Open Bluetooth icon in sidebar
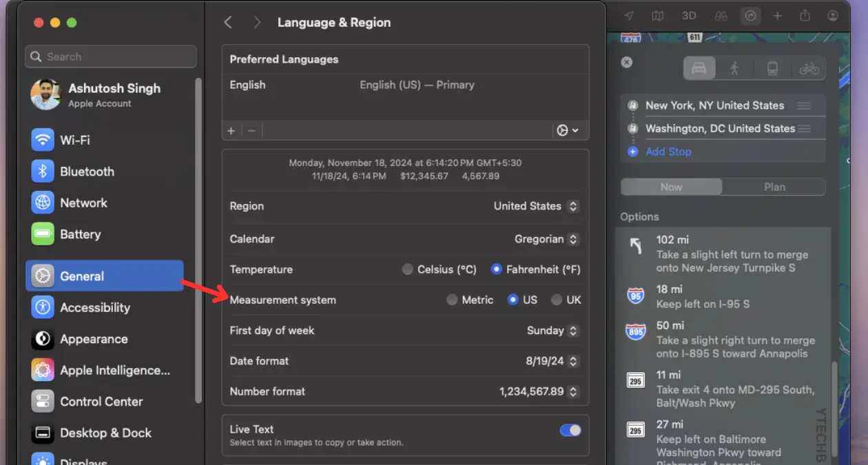The width and height of the screenshot is (868, 465). pyautogui.click(x=43, y=172)
